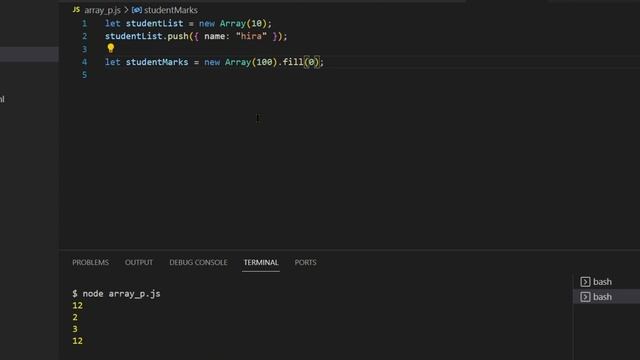Click the breadcrumb chevron separator
The width and height of the screenshot is (640, 360).
pyautogui.click(x=126, y=10)
